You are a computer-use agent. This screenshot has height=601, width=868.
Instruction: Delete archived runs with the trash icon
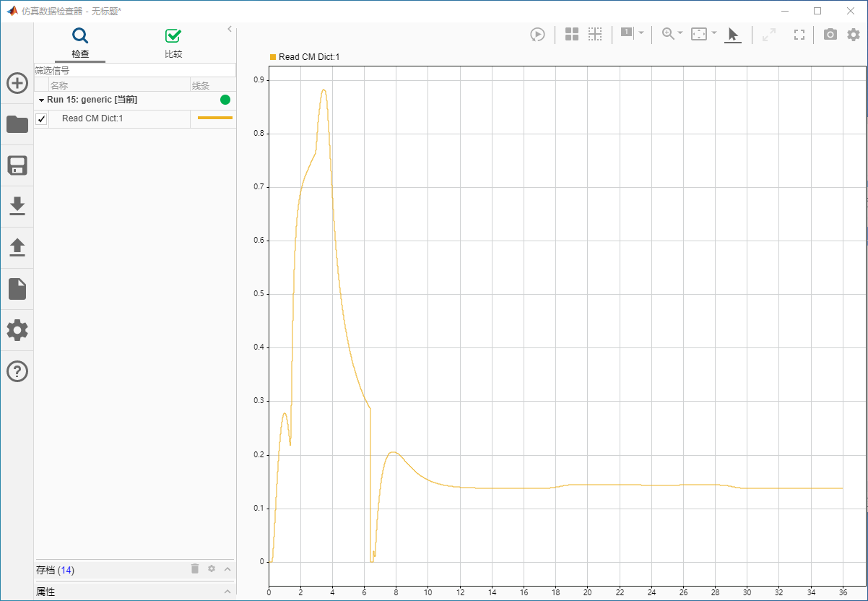pyautogui.click(x=195, y=568)
